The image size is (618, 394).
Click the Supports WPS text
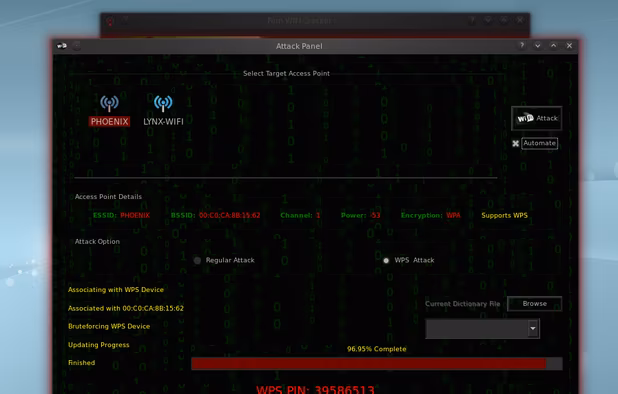click(x=504, y=216)
